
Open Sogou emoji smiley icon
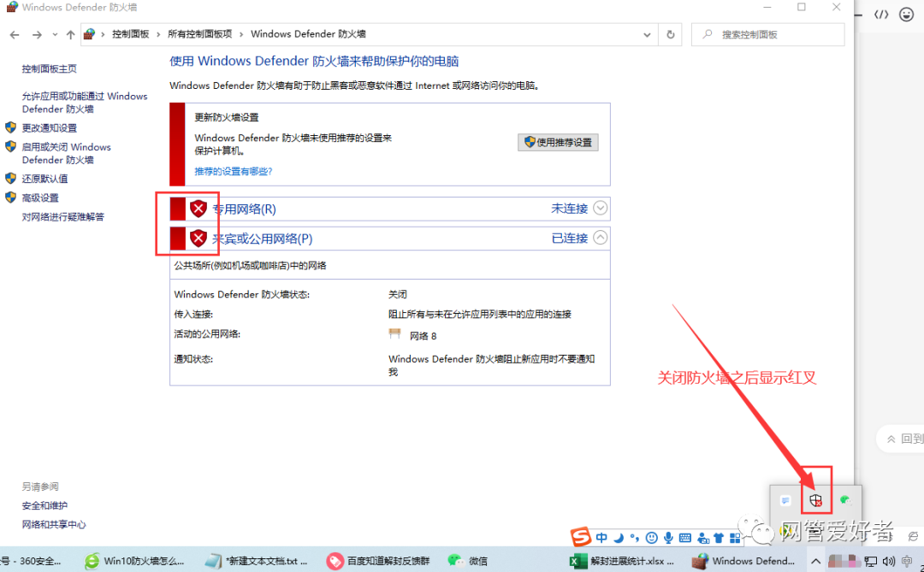click(651, 538)
